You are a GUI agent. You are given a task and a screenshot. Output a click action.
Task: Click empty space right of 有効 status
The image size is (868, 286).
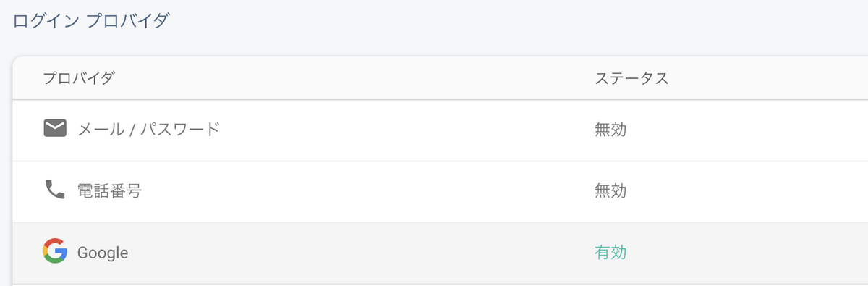pos(745,253)
